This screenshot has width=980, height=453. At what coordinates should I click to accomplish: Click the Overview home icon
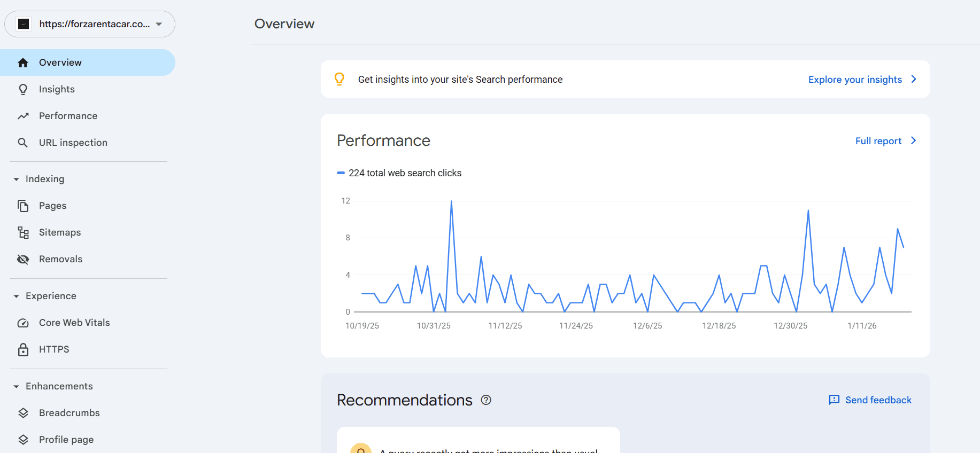pyautogui.click(x=23, y=63)
